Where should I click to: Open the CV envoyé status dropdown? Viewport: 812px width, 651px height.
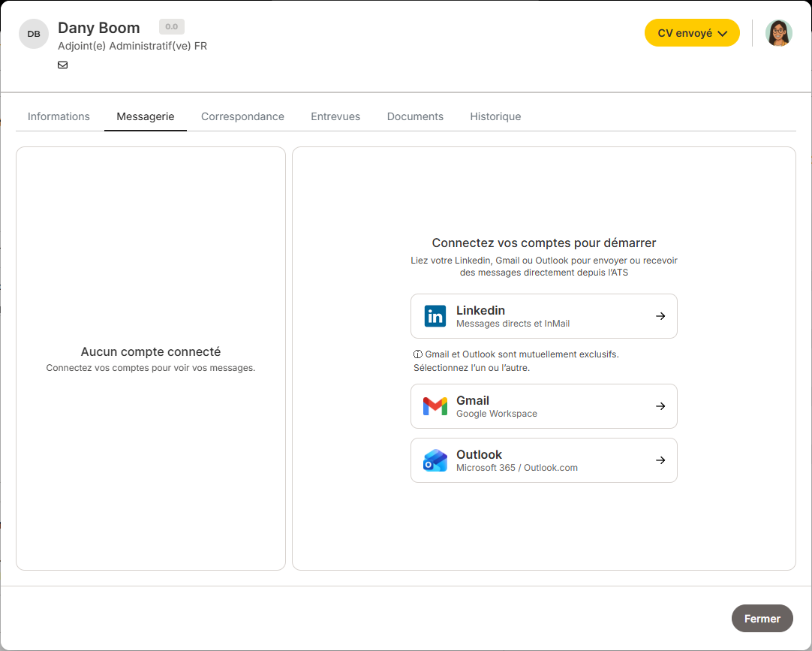pyautogui.click(x=692, y=33)
